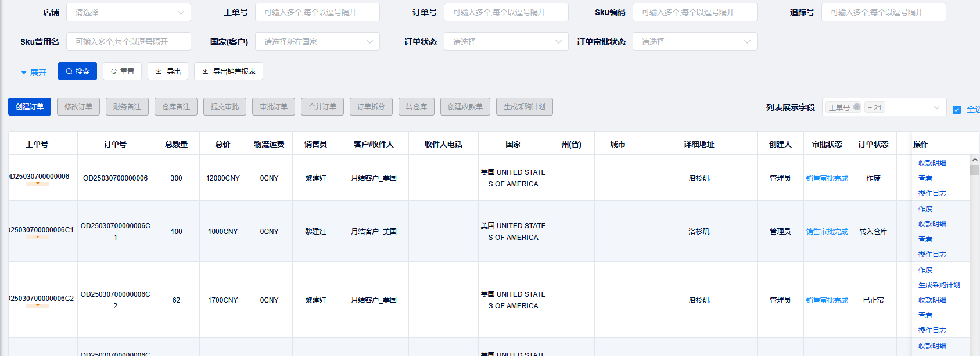Click the magnifier icon on 搜索 button
The height and width of the screenshot is (356, 980).
[69, 71]
